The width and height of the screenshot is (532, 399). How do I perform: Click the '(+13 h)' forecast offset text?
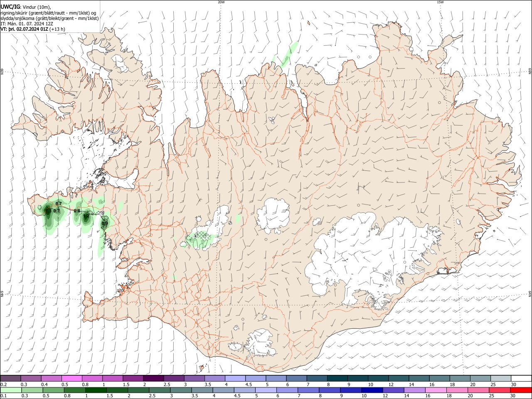[57, 29]
